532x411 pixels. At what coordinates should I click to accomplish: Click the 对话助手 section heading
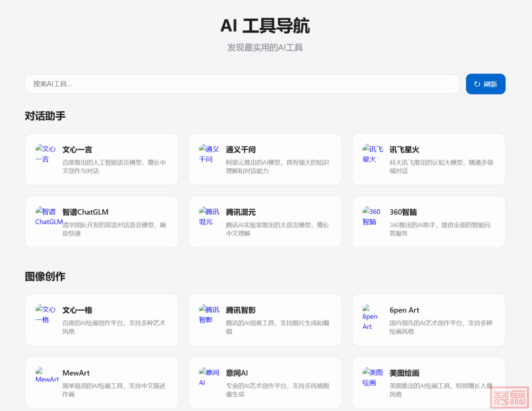coord(45,116)
